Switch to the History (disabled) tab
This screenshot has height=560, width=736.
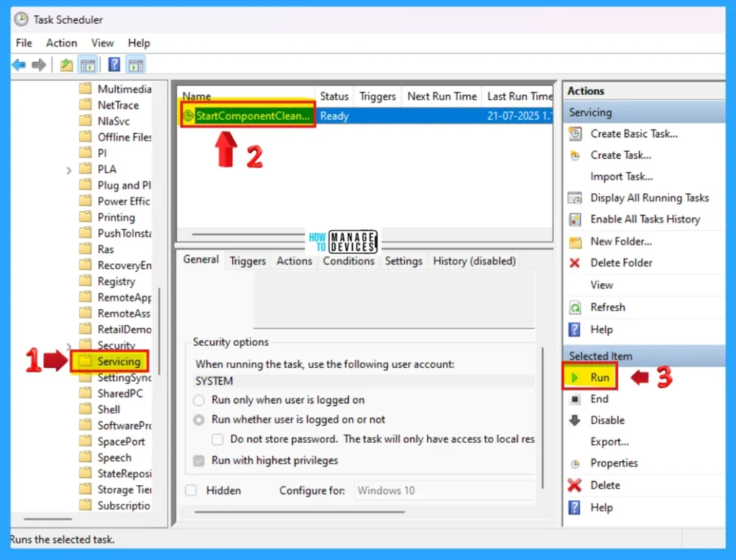coord(474,261)
